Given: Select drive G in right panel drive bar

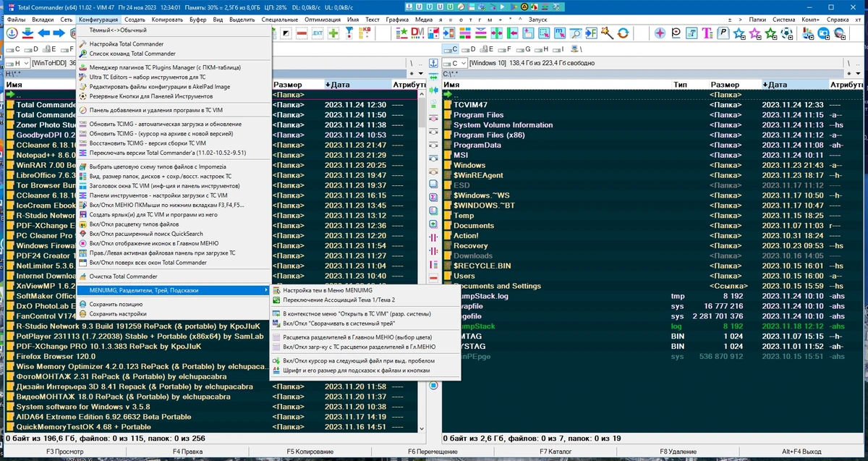Looking at the screenshot, I should (524, 49).
